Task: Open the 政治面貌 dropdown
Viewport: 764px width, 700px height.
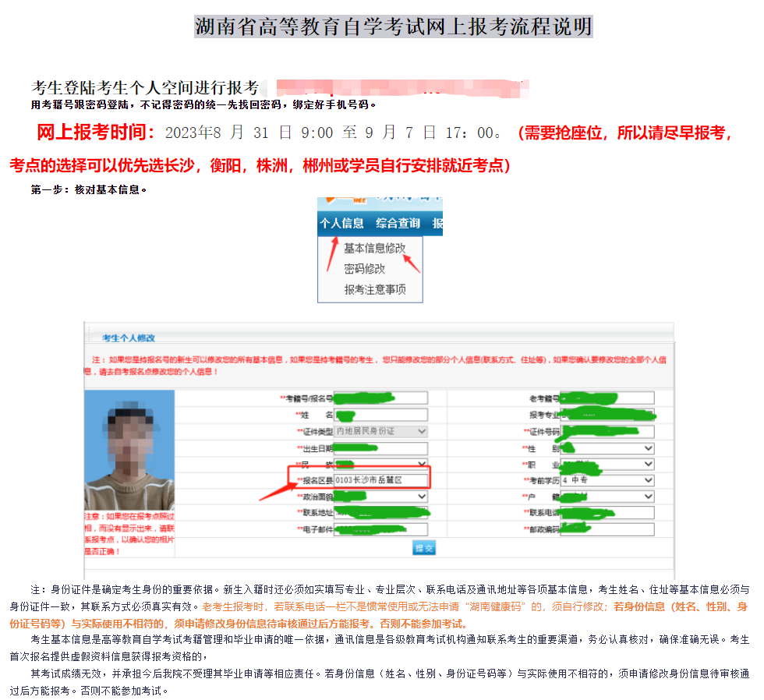Action: (380, 497)
